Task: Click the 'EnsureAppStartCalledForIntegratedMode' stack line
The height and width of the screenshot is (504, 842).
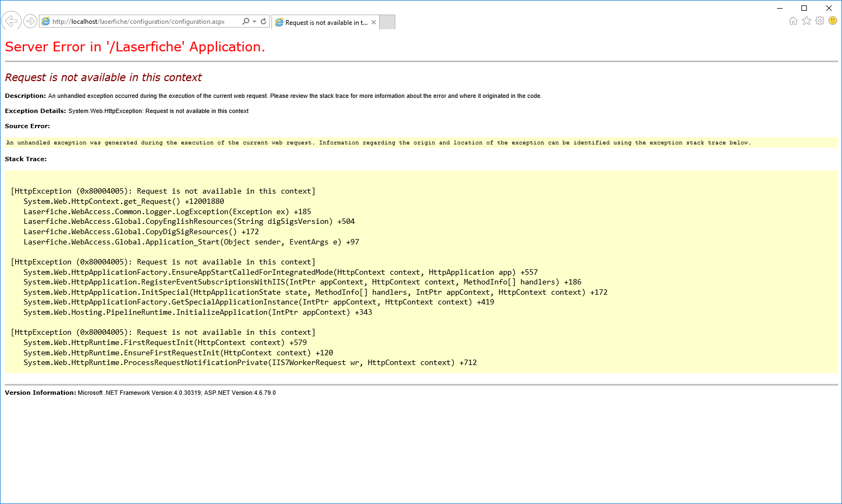Action: tap(281, 272)
